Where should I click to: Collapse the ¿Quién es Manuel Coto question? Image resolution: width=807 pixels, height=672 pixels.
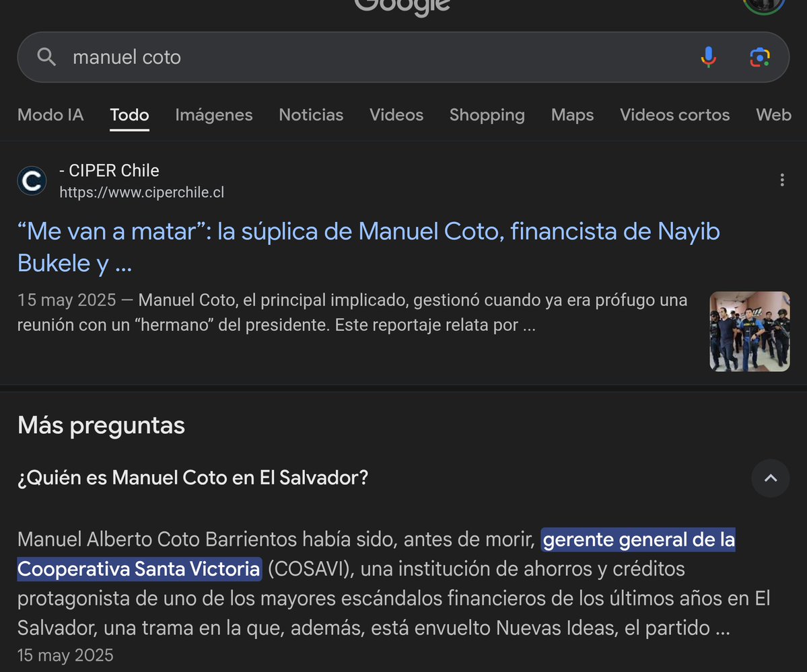click(771, 478)
